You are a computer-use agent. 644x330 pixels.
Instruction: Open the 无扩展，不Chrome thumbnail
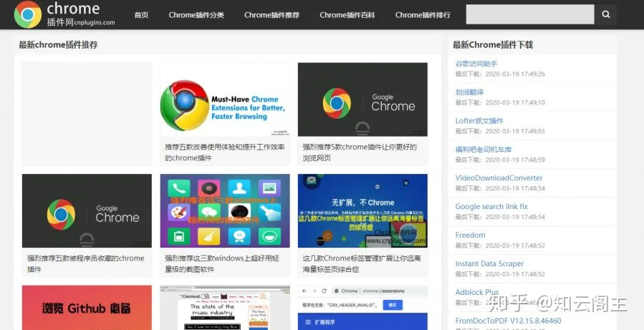[x=362, y=210]
